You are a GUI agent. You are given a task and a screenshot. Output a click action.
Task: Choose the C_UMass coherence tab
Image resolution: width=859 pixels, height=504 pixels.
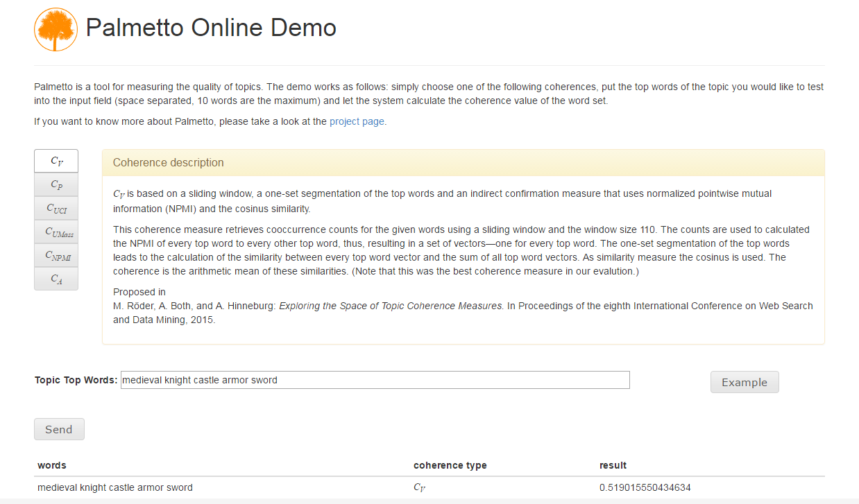click(x=56, y=232)
